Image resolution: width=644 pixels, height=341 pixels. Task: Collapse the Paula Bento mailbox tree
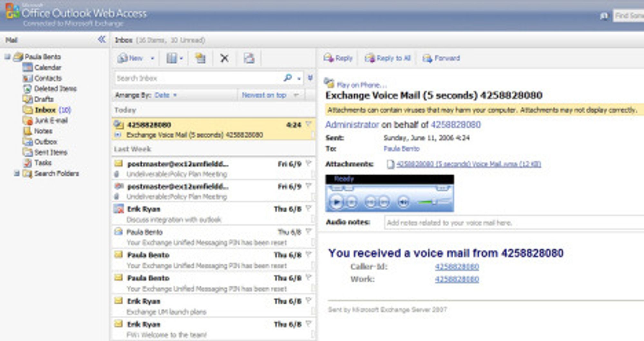[7, 57]
